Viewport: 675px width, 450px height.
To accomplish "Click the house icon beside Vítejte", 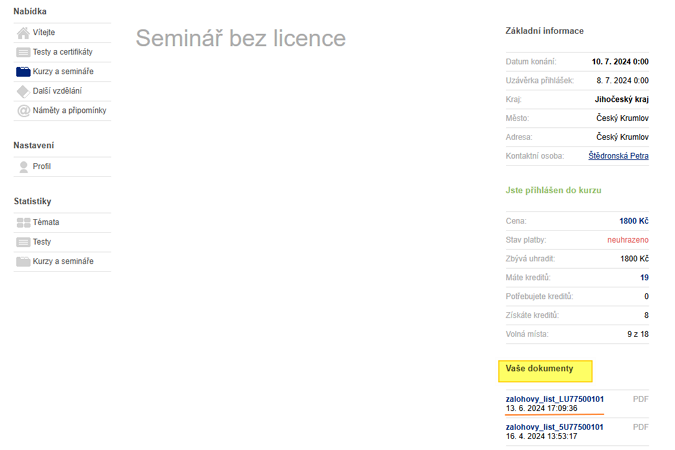I will pyautogui.click(x=24, y=33).
